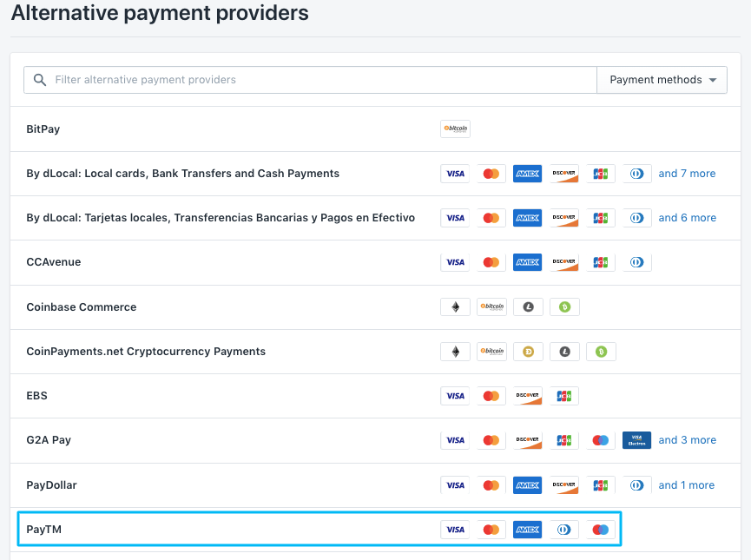This screenshot has width=751, height=560.
Task: Click Maestro icon in PayTM row
Action: (600, 530)
